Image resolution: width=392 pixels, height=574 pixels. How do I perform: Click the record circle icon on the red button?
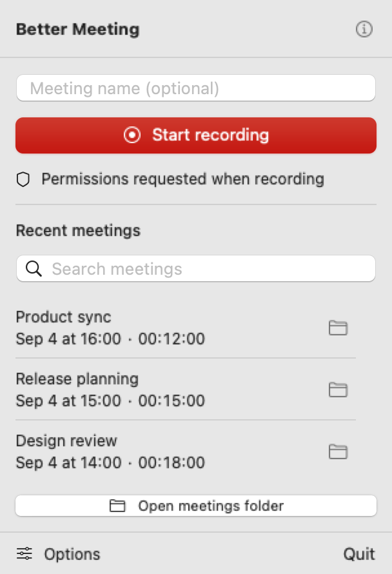(132, 135)
